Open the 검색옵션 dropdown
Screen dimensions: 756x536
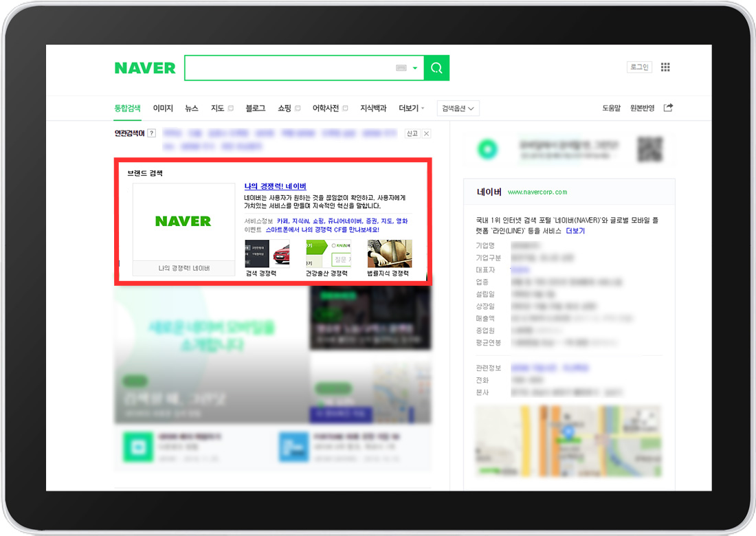pyautogui.click(x=458, y=109)
